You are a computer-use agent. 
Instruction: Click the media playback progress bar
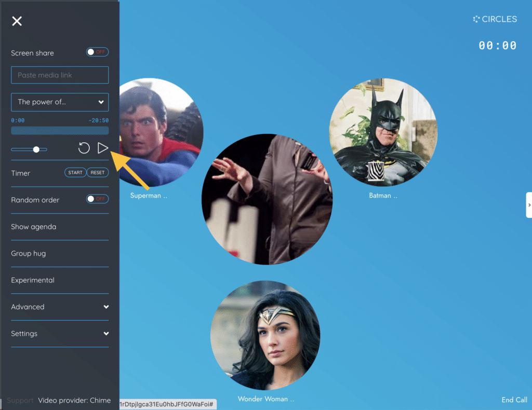60,130
